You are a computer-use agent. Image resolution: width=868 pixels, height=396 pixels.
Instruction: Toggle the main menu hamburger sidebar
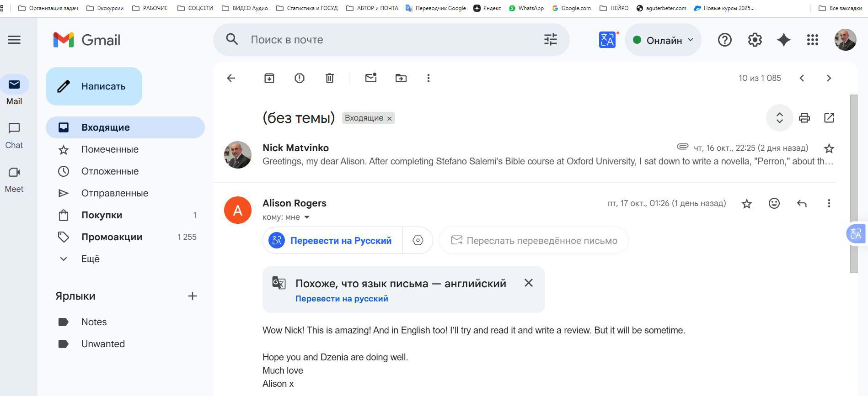pyautogui.click(x=14, y=40)
